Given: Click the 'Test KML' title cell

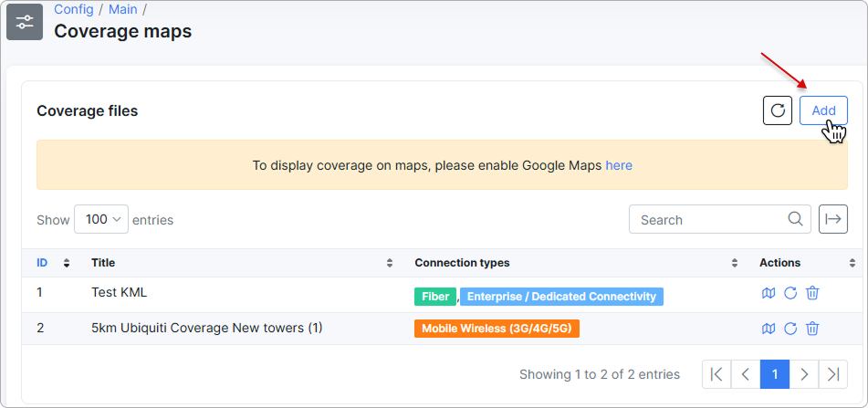Looking at the screenshot, I should (x=119, y=293).
